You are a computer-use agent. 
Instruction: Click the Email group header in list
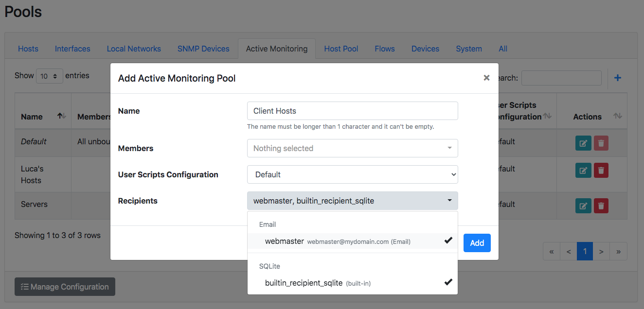click(x=268, y=224)
